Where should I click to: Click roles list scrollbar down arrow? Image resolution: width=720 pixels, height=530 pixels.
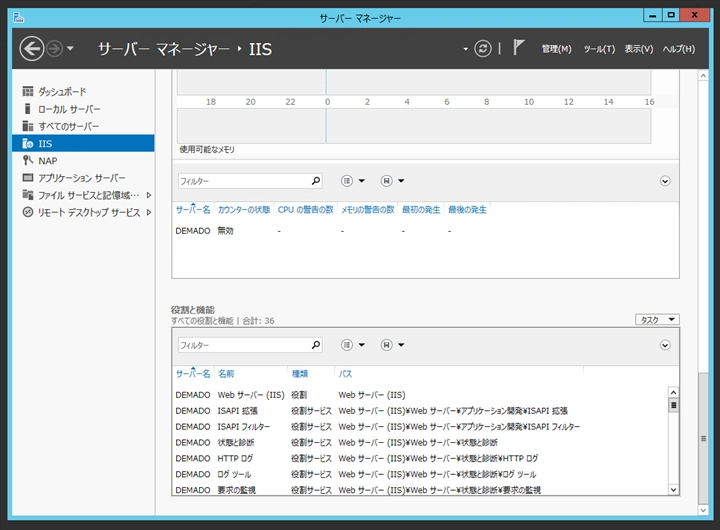click(673, 490)
